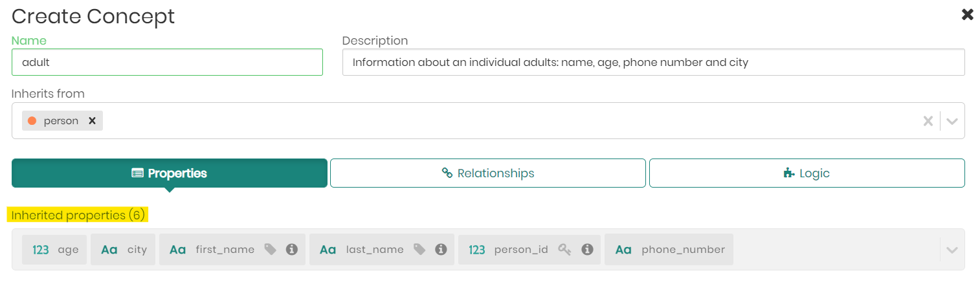The height and width of the screenshot is (284, 980).
Task: Click the 123 numeric type icon for age
Action: tap(41, 250)
